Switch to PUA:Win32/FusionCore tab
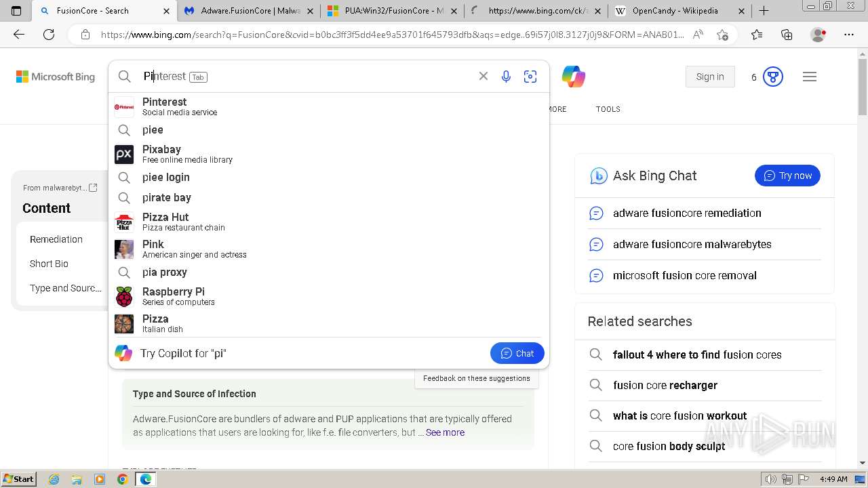 coord(393,11)
